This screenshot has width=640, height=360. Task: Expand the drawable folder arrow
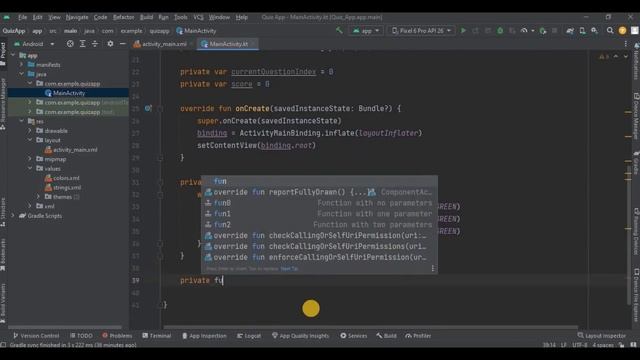coord(30,131)
